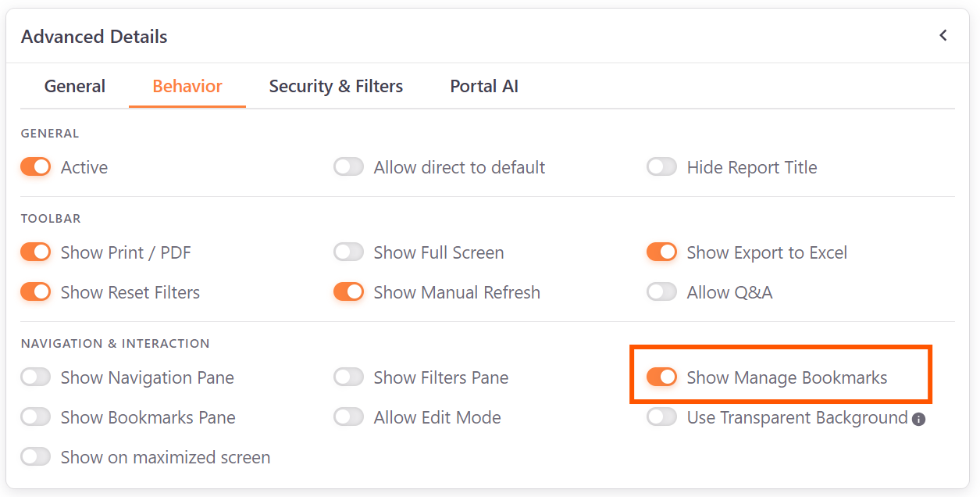The width and height of the screenshot is (980, 497).
Task: Disable Show Print / PDF
Action: pyautogui.click(x=35, y=252)
